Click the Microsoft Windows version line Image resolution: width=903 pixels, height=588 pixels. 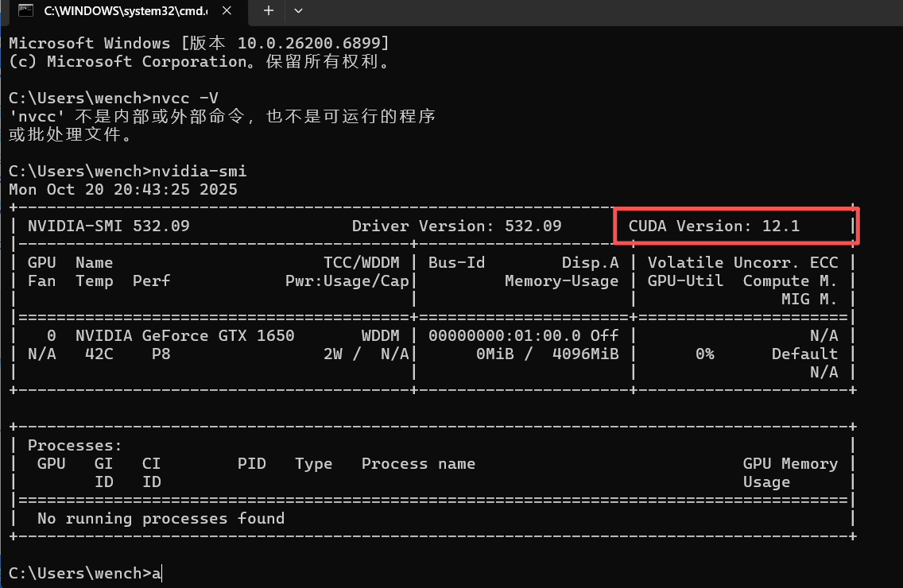(x=199, y=44)
